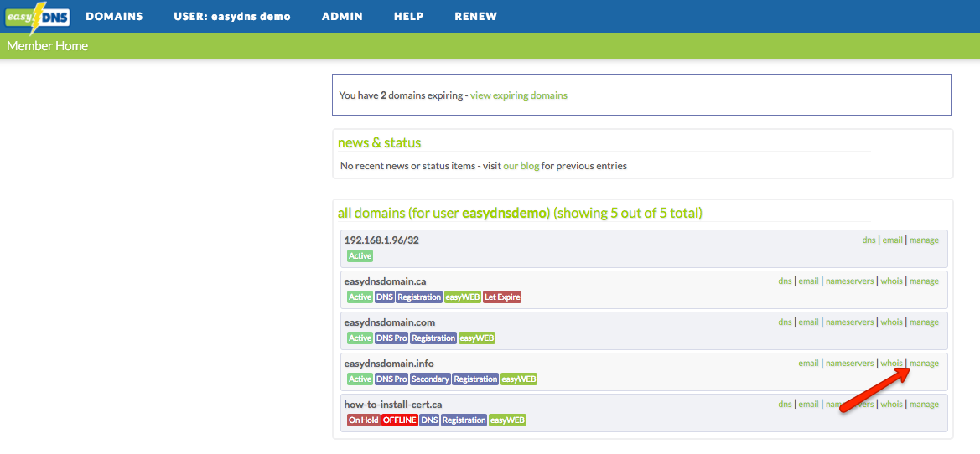The image size is (980, 454).
Task: Click the easyDNS logo
Action: (x=38, y=16)
